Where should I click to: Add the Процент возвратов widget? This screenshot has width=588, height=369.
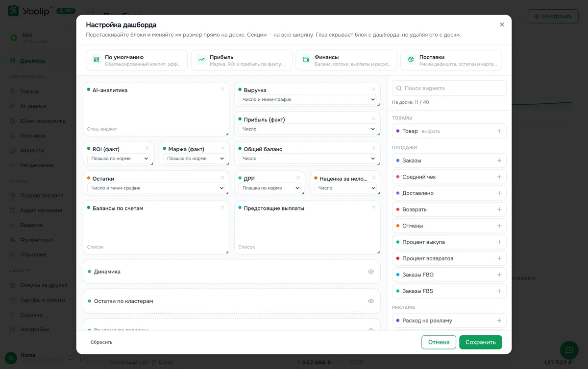click(x=499, y=258)
